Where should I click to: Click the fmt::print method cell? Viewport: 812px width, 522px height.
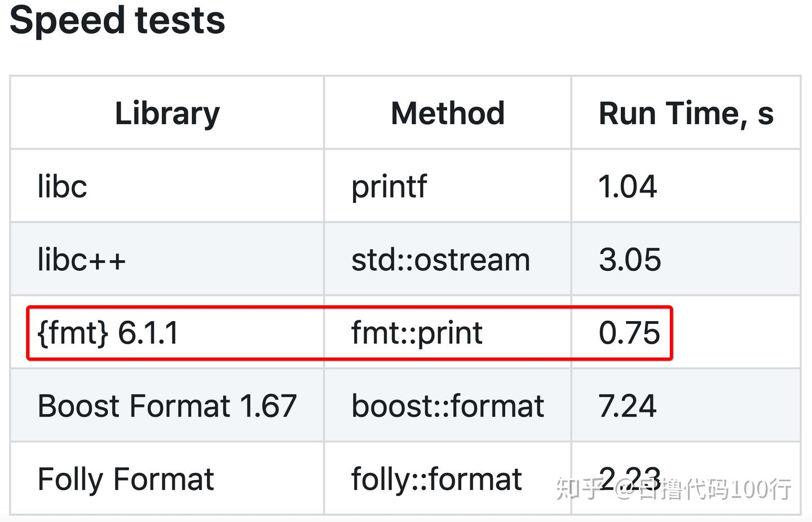417,332
